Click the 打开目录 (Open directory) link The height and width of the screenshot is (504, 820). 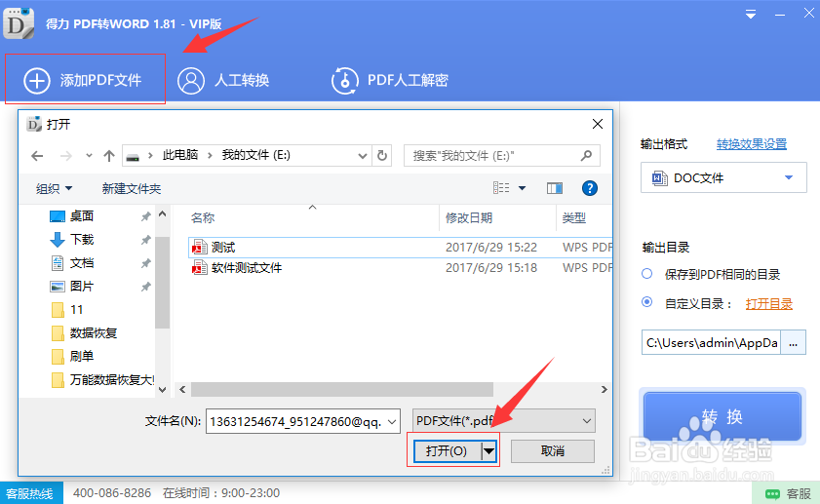pos(768,304)
